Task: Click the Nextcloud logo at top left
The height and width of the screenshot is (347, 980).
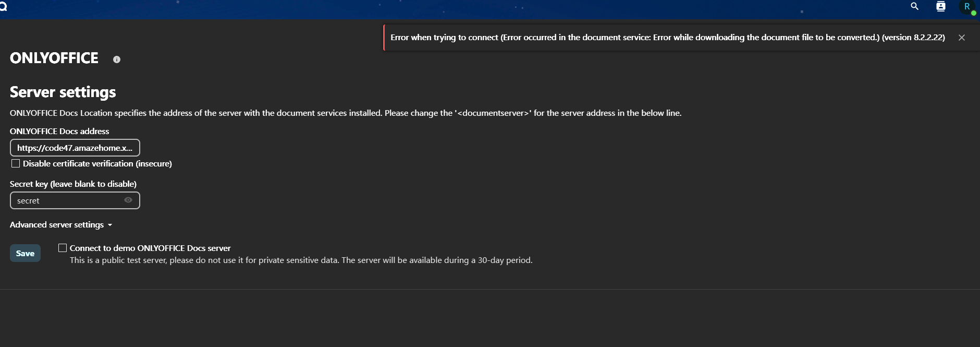Action: tap(3, 6)
